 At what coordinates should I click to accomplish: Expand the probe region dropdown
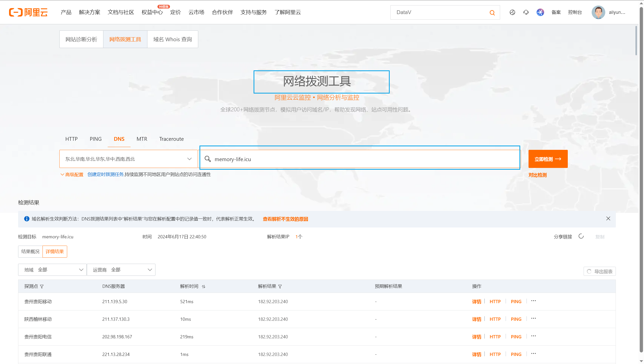(128, 159)
